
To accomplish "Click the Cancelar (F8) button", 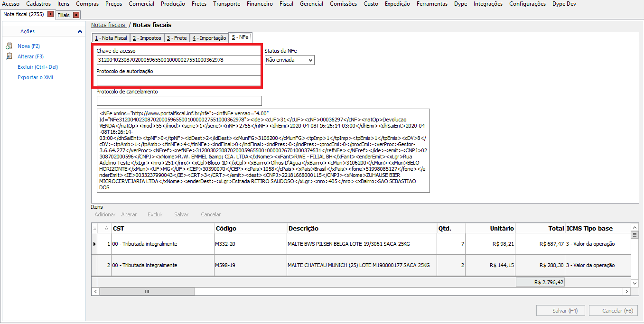I will click(x=613, y=311).
